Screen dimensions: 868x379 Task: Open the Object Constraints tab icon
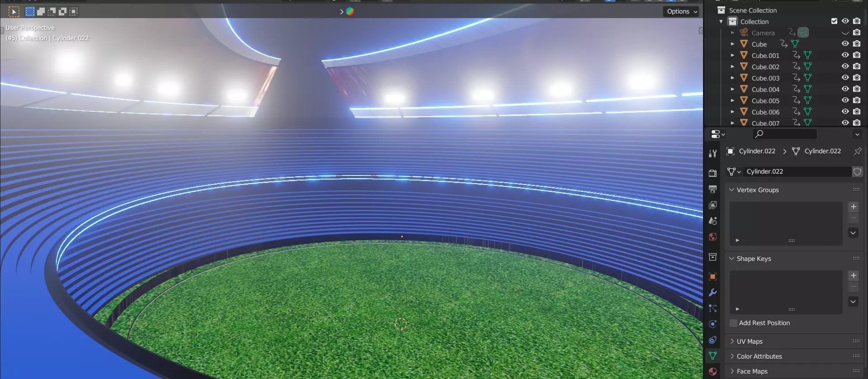[x=713, y=340]
